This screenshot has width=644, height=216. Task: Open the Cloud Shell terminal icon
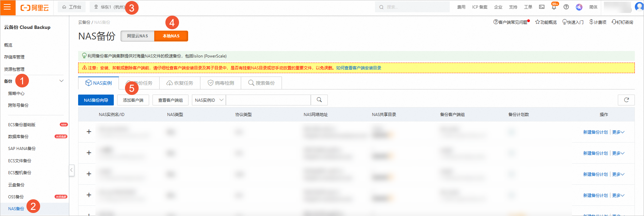pyautogui.click(x=542, y=7)
